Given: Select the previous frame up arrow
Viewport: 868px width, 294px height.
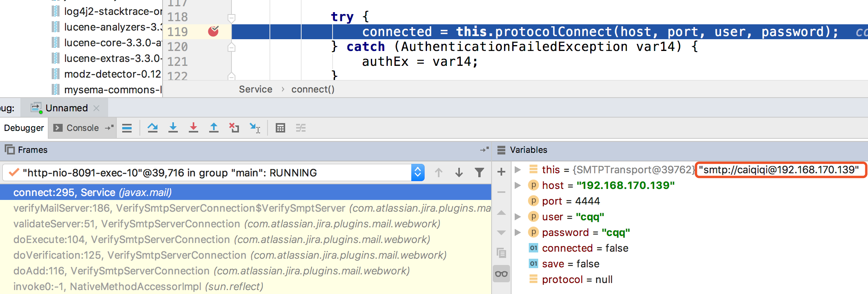Looking at the screenshot, I should pos(439,172).
